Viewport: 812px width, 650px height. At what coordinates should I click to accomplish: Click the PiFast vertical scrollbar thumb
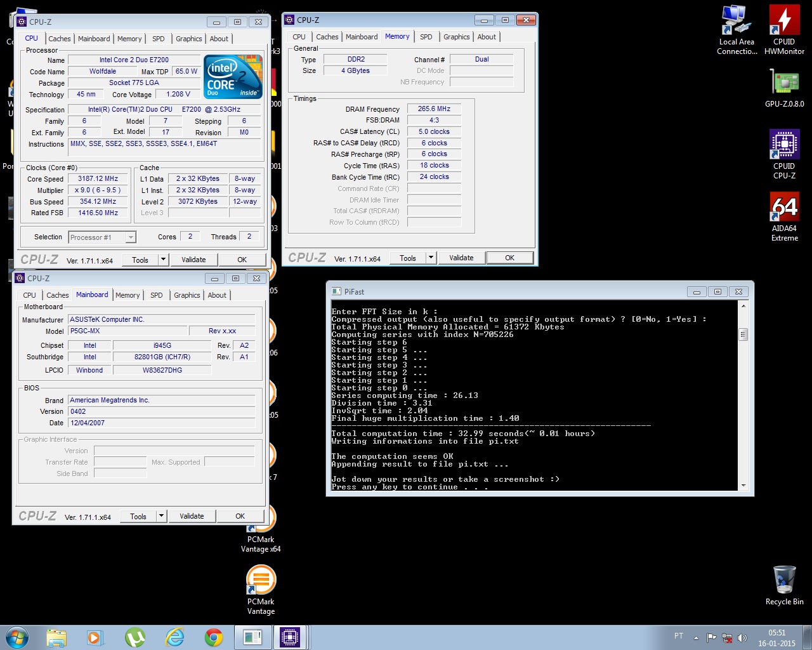point(743,335)
